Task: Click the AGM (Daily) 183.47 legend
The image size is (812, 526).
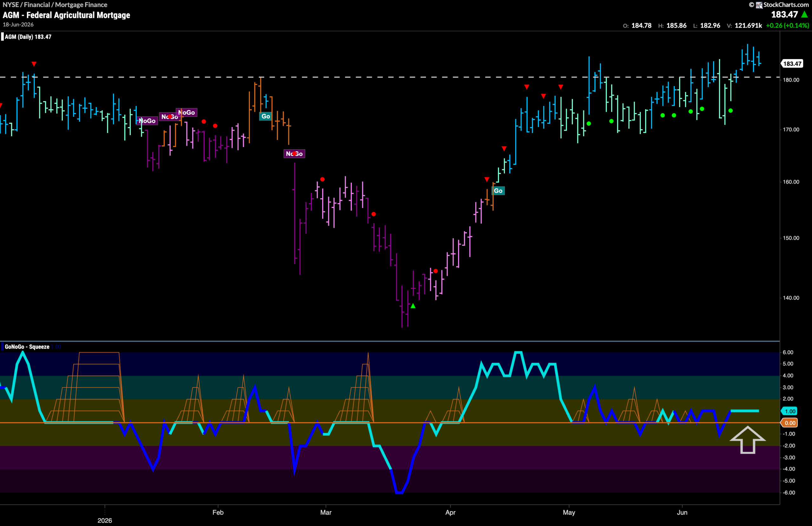Action: [28, 37]
